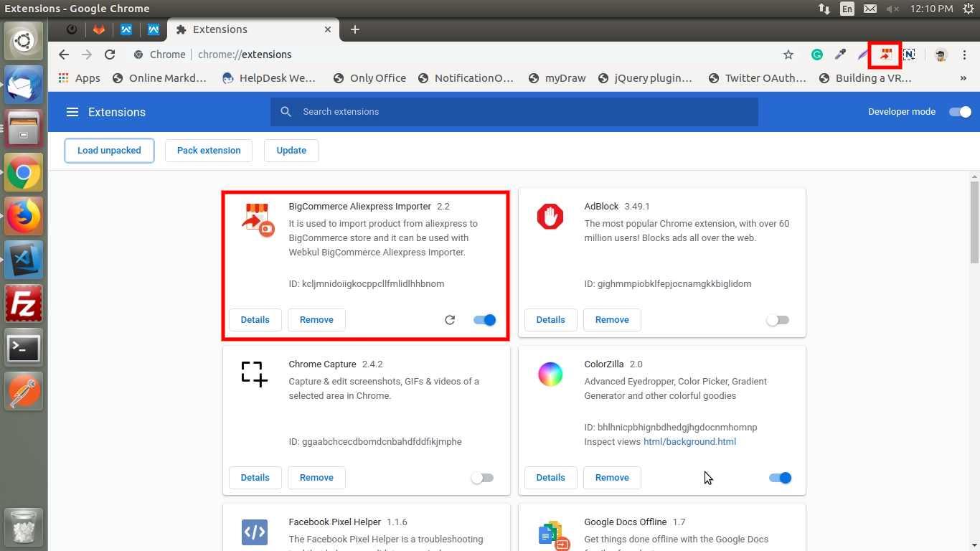This screenshot has height=551, width=980.
Task: Click the Search extensions field
Action: click(514, 112)
